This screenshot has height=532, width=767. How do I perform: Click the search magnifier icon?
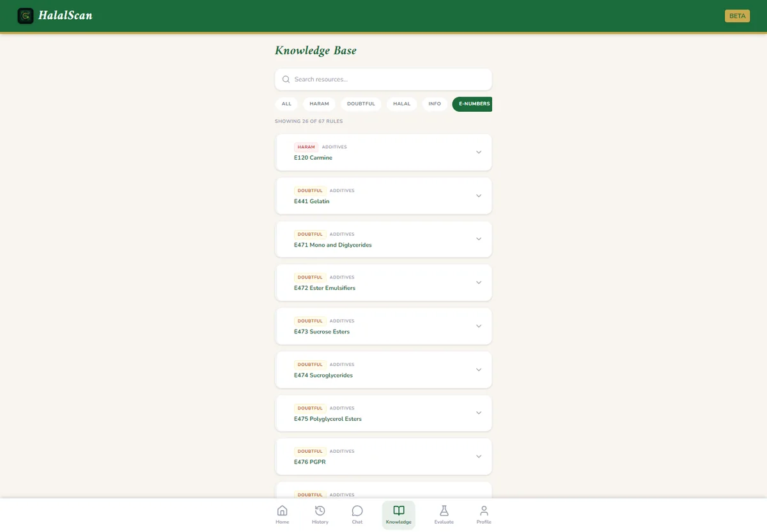[286, 79]
